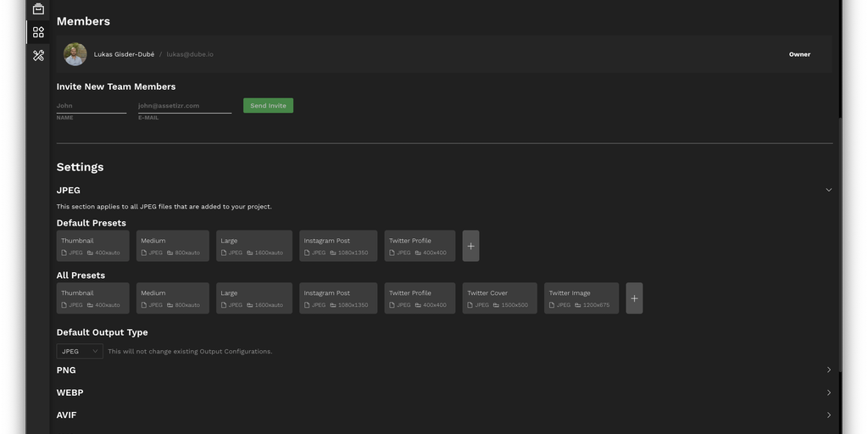This screenshot has height=434, width=868.
Task: Collapse the JPEG settings section
Action: pos(828,190)
